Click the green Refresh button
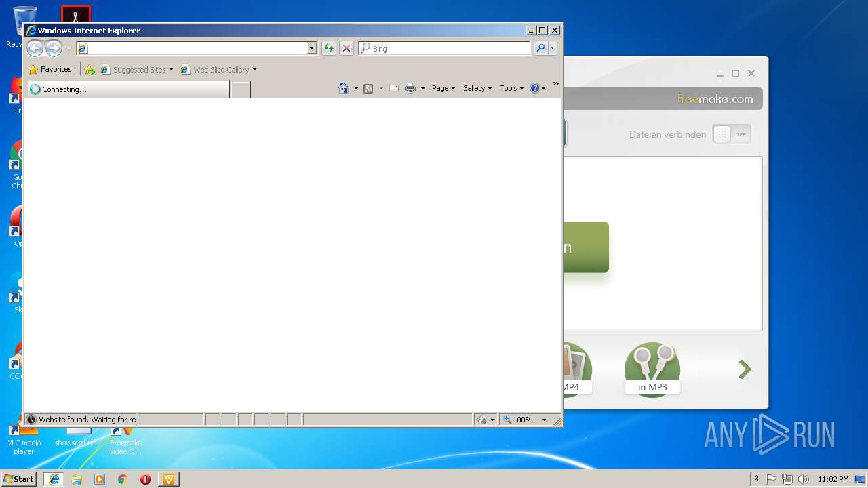Screen dimensions: 868x488 (x=329, y=48)
